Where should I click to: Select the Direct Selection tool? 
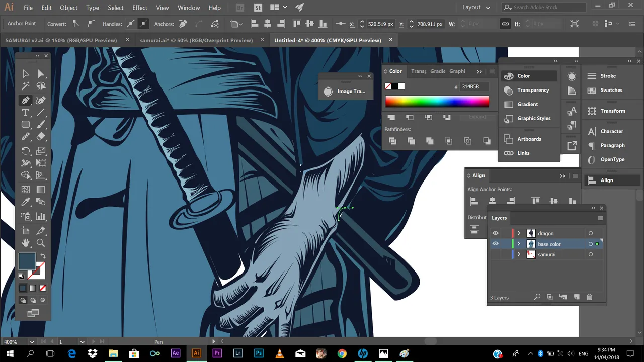[41, 74]
